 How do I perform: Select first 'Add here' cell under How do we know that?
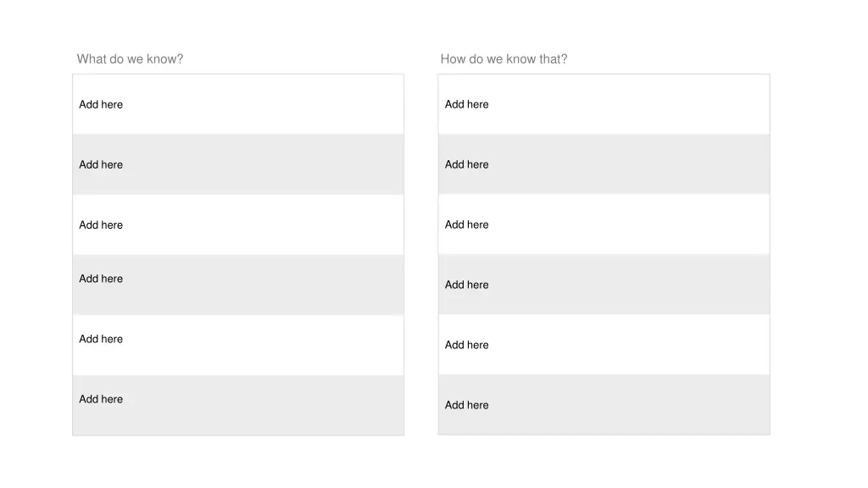(604, 104)
